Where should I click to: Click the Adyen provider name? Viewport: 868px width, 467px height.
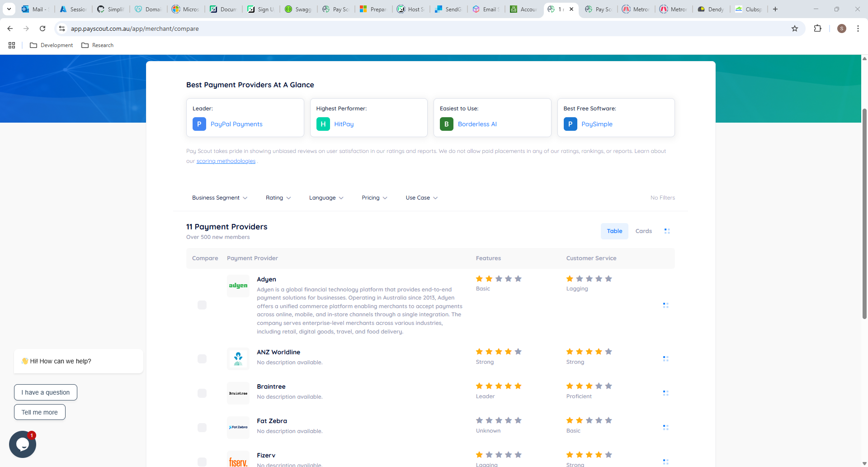coord(266,279)
